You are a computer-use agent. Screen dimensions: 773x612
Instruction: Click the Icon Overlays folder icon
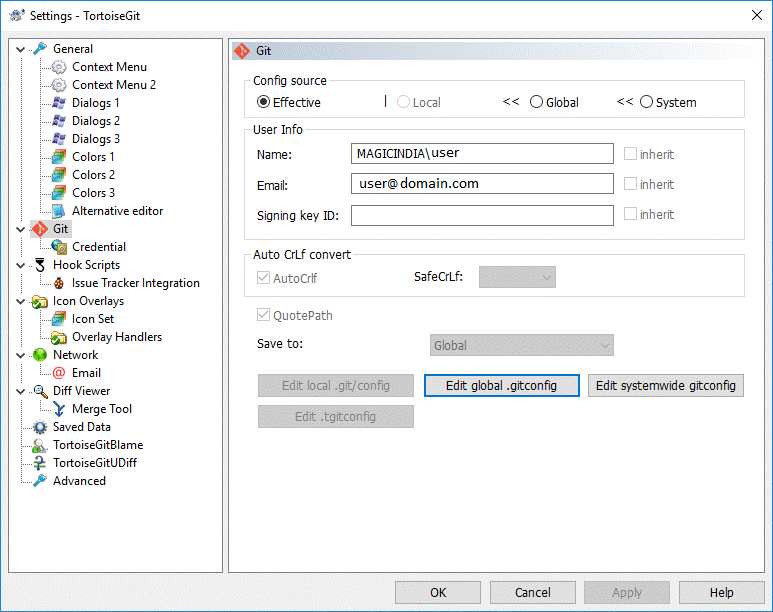(39, 301)
